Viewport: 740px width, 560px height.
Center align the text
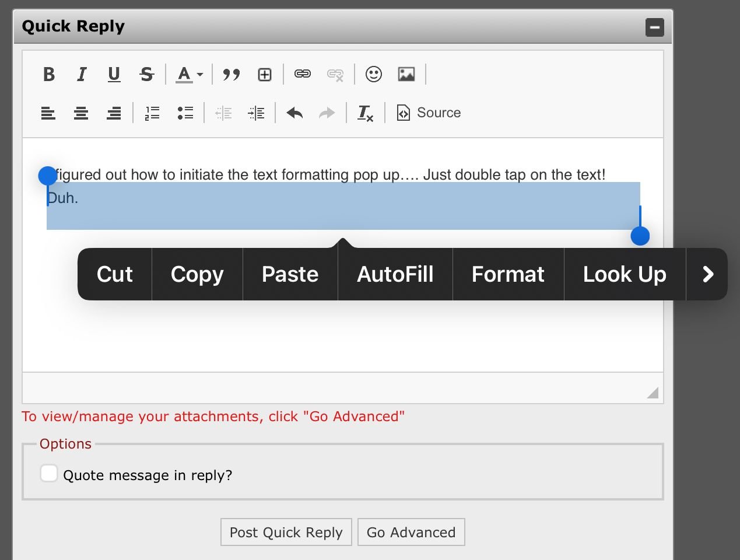click(x=81, y=113)
